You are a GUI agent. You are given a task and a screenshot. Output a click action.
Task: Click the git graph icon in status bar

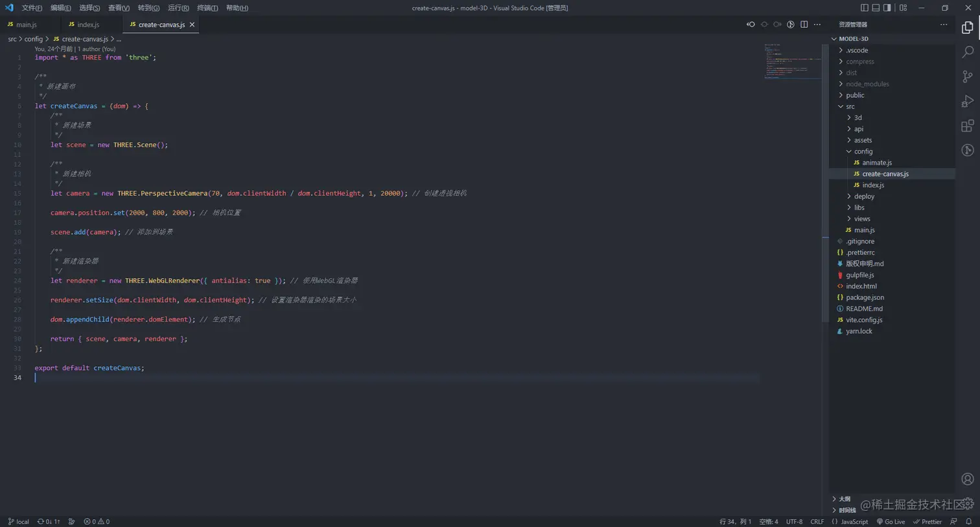71,522
